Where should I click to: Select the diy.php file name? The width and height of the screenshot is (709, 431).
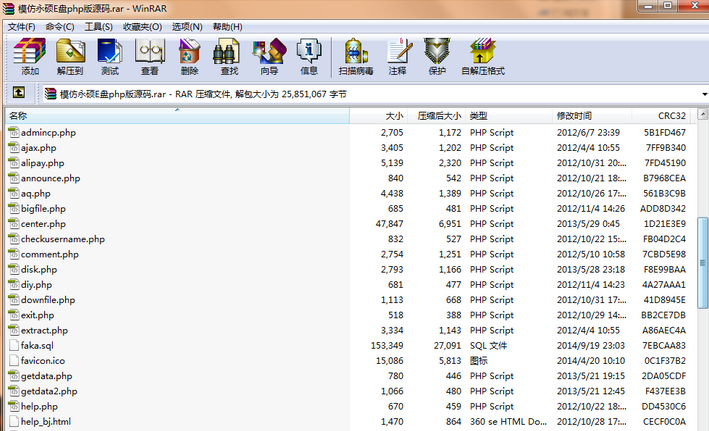point(37,285)
